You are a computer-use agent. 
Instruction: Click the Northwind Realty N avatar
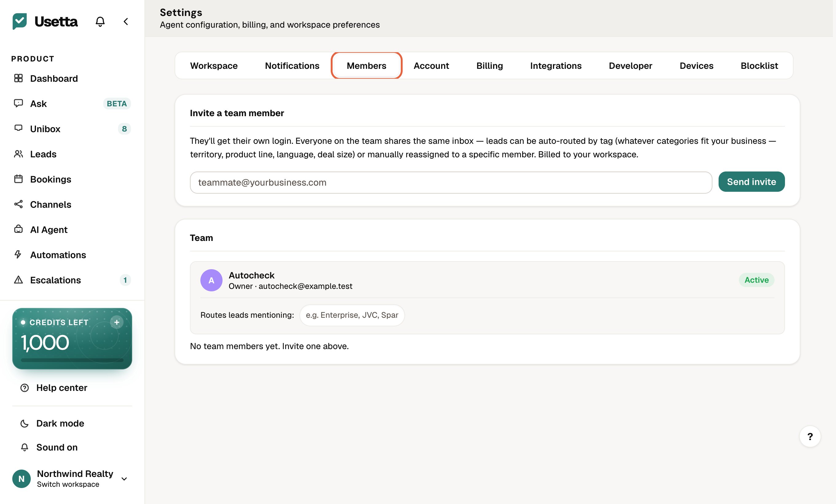[x=22, y=478]
